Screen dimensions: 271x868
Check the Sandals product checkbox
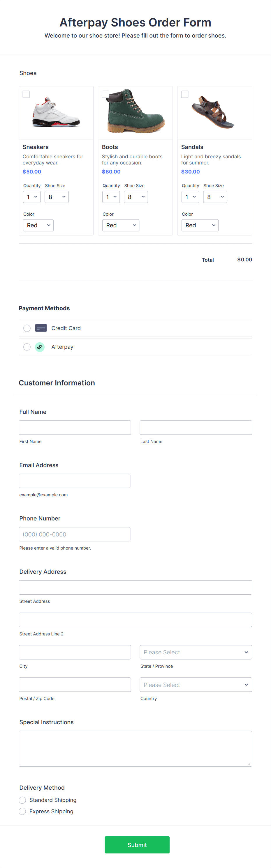tap(185, 94)
